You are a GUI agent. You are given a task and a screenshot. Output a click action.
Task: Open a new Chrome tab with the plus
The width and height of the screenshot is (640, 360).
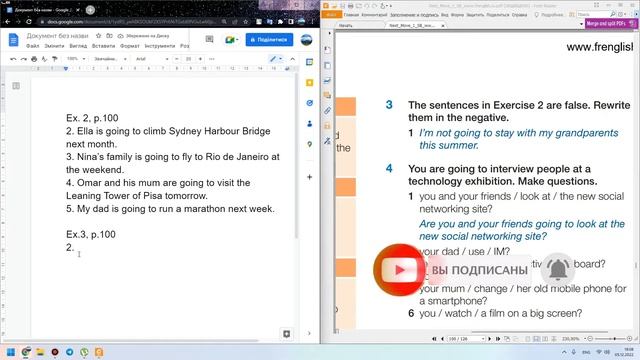[90, 10]
